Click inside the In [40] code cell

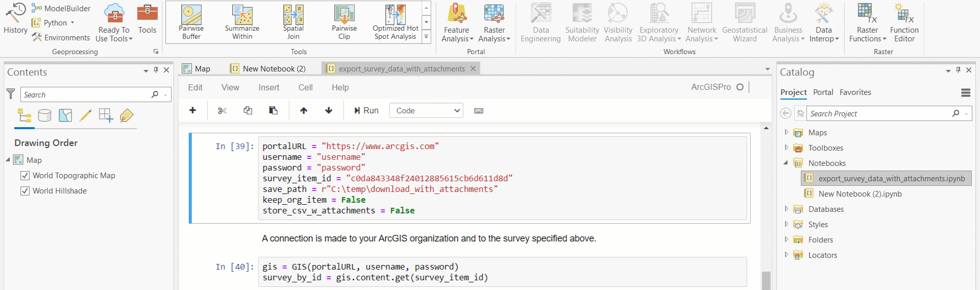tap(503, 272)
